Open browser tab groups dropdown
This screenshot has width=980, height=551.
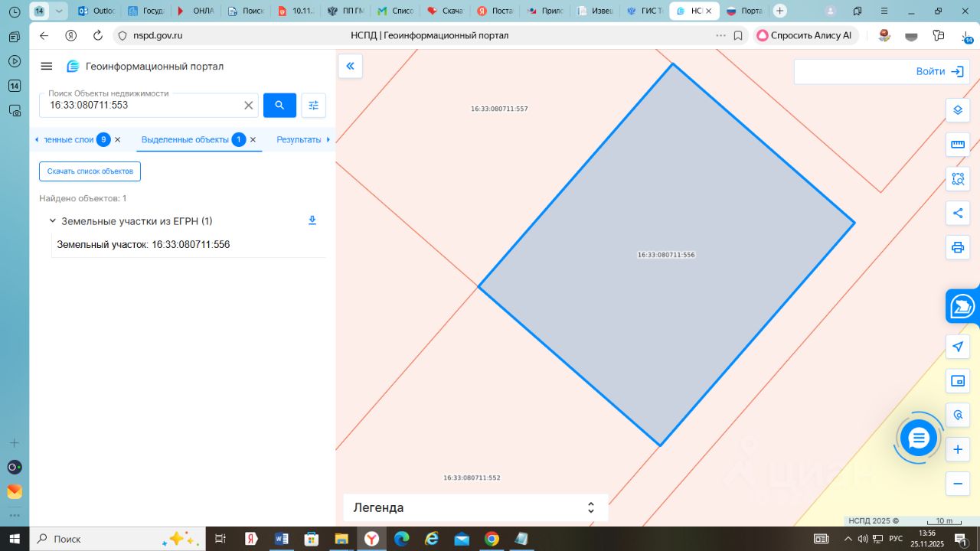(59, 11)
